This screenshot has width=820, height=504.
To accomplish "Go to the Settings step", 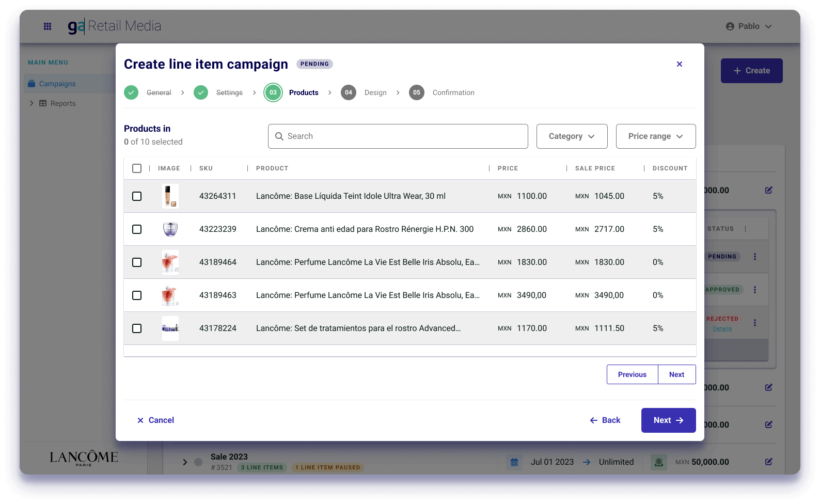I will pos(229,92).
